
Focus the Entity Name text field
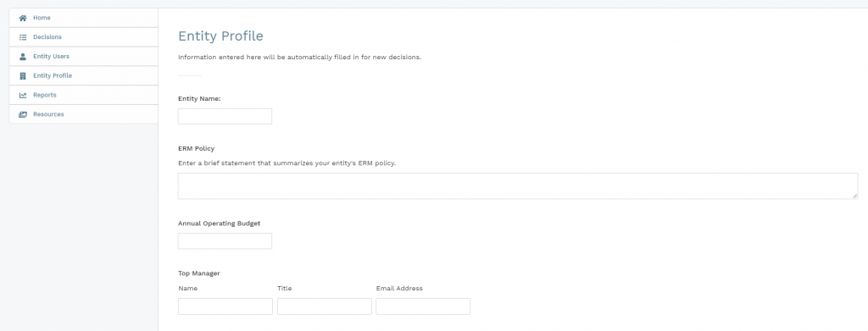[x=225, y=116]
